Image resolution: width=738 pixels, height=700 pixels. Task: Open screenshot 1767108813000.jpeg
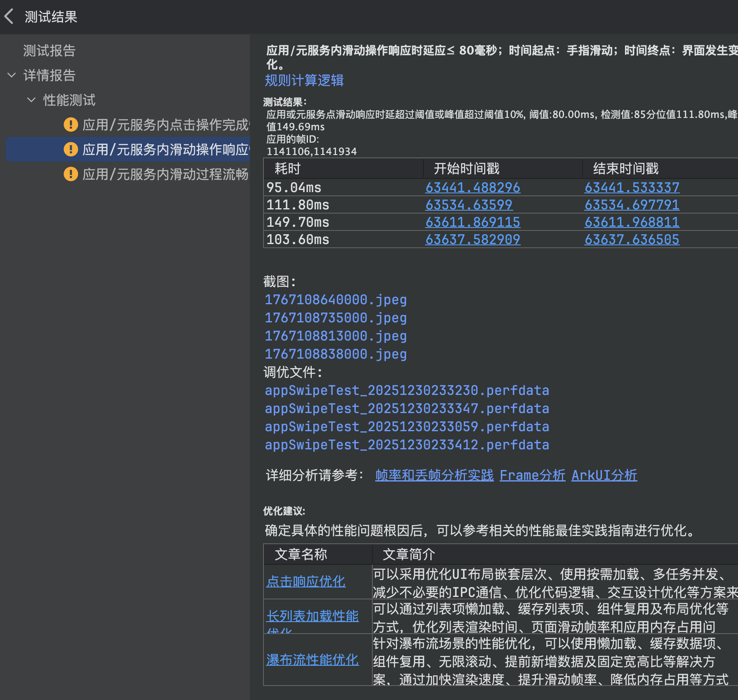336,336
